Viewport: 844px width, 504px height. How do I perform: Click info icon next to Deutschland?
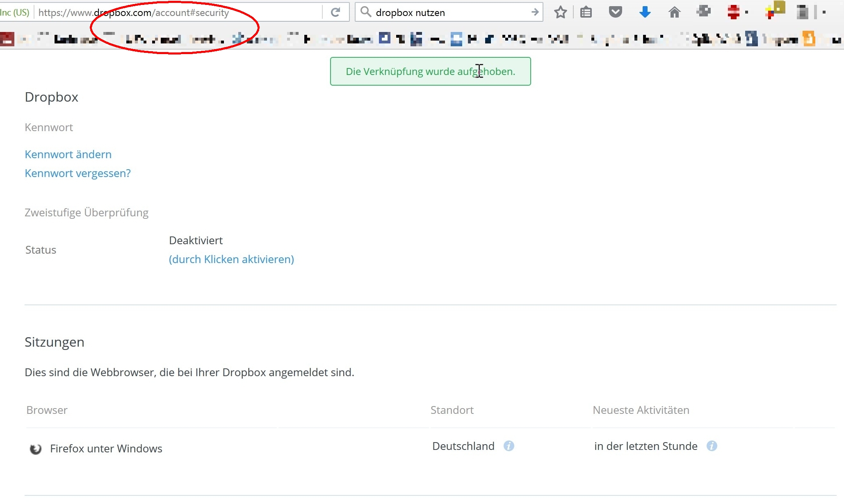(509, 446)
